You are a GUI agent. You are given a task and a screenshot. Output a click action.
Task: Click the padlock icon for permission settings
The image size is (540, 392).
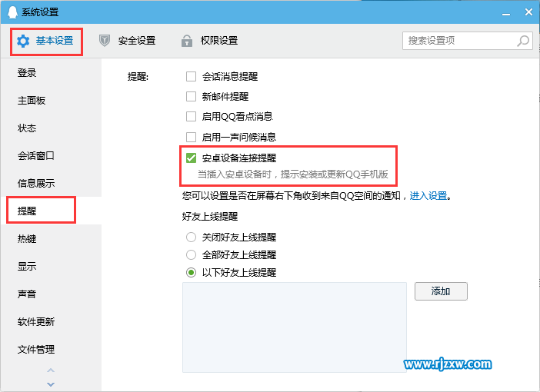(187, 41)
